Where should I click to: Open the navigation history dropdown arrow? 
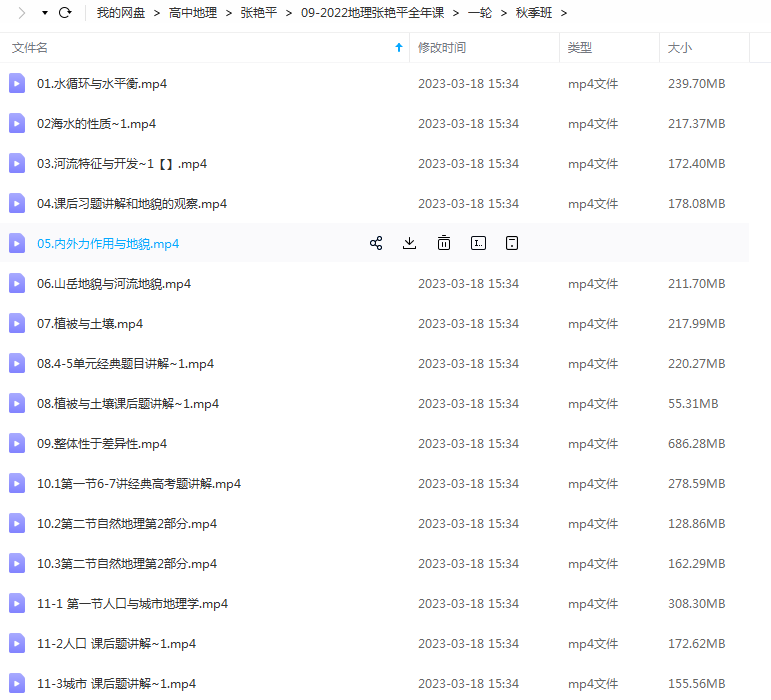tap(45, 13)
